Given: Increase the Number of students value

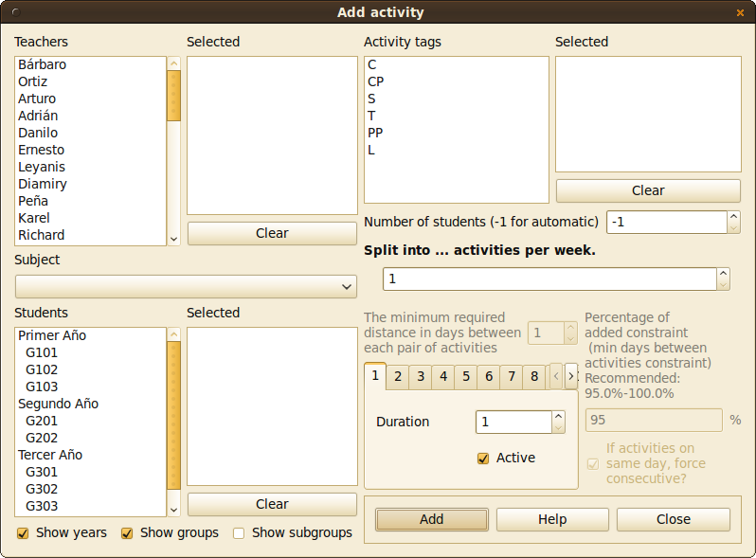Looking at the screenshot, I should (733, 217).
